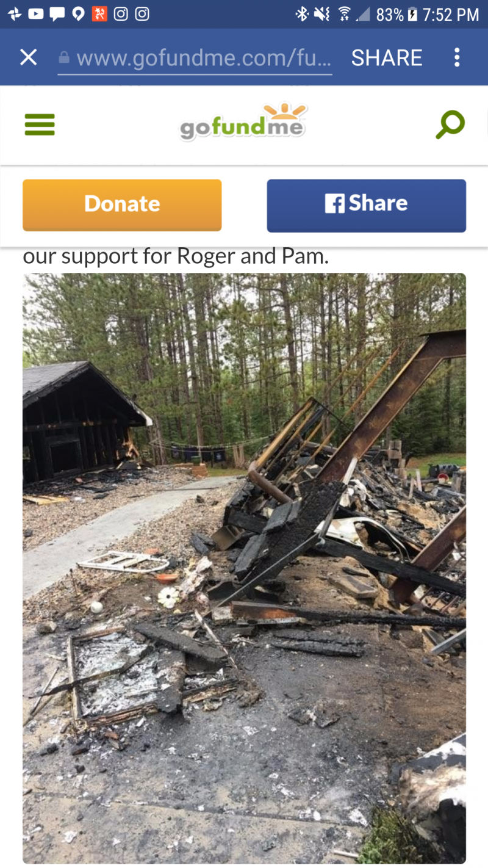The height and width of the screenshot is (868, 488).
Task: Tap the second Instagram notification icon
Action: (x=142, y=14)
